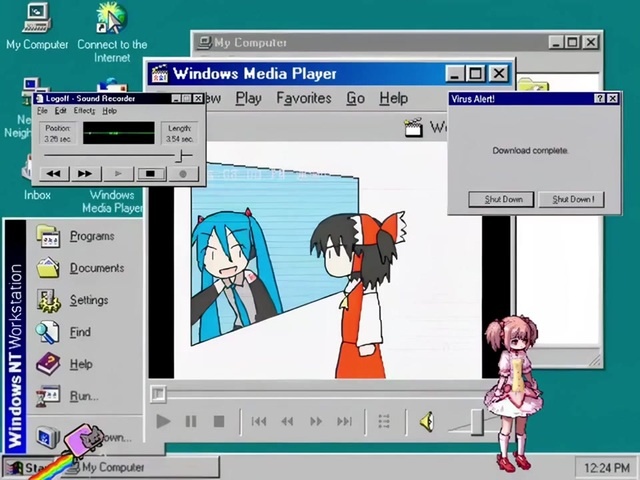Select Run... from the Start menu
The image size is (640, 480).
[83, 396]
